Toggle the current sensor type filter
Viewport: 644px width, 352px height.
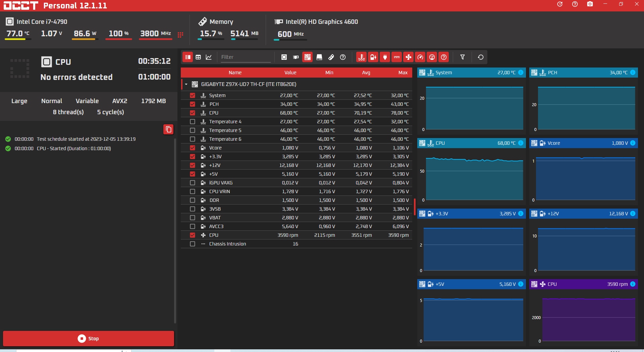(397, 57)
